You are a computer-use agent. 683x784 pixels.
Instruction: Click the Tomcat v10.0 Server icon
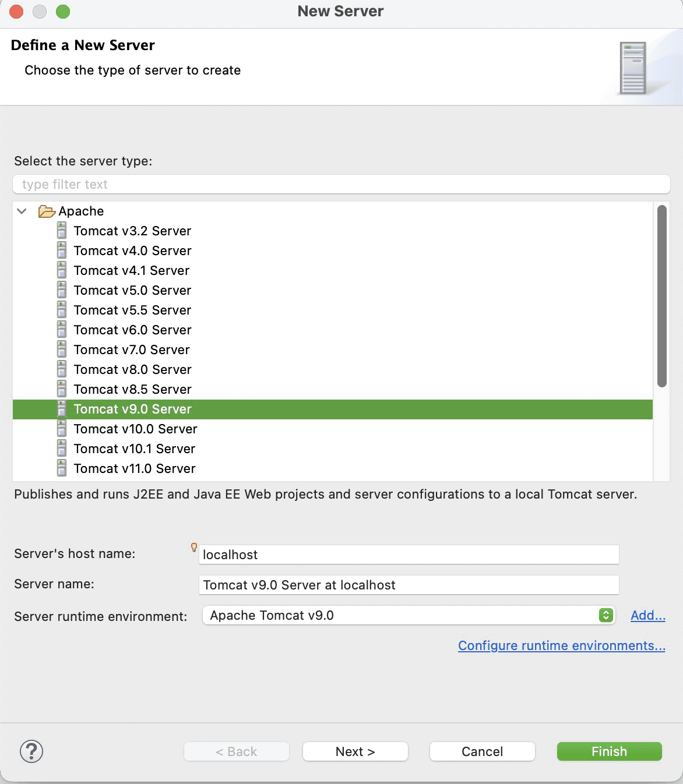(62, 429)
